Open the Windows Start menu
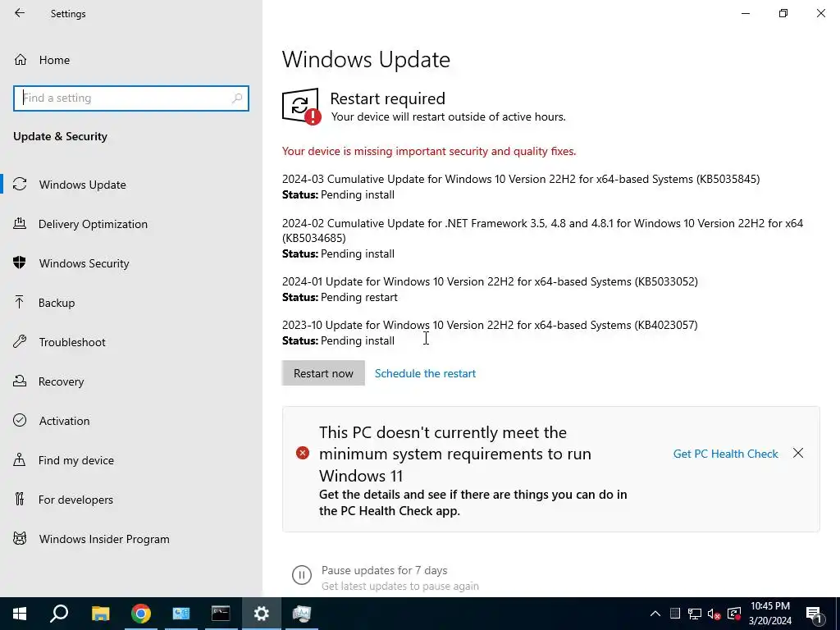This screenshot has height=630, width=840. point(20,614)
